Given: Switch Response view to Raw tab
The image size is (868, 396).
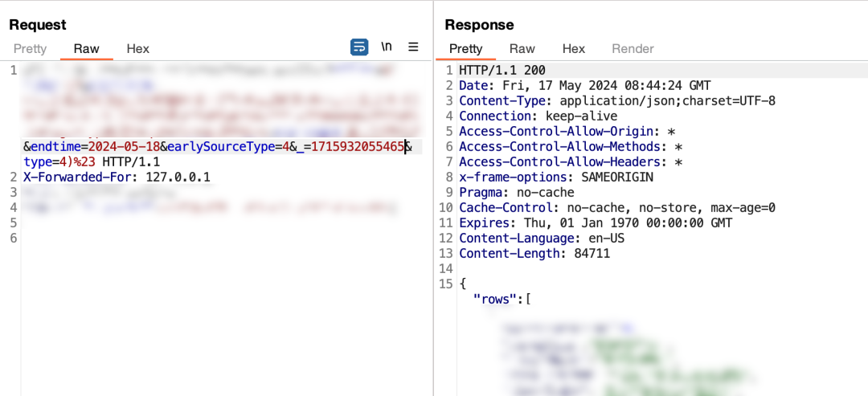Looking at the screenshot, I should 522,49.
